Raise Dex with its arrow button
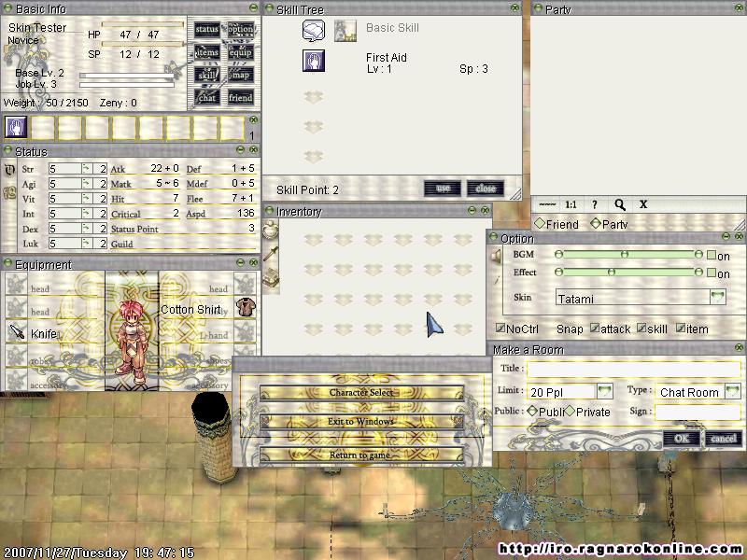This screenshot has width=747, height=560. click(86, 229)
